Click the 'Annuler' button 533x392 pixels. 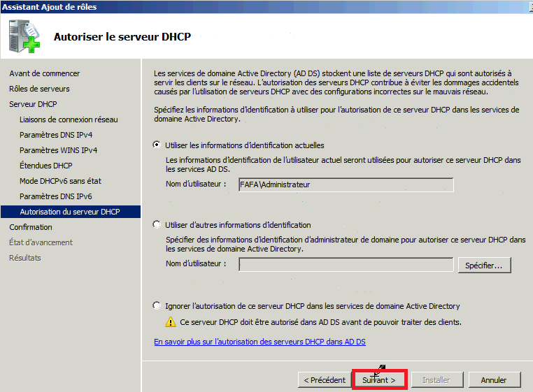click(495, 379)
